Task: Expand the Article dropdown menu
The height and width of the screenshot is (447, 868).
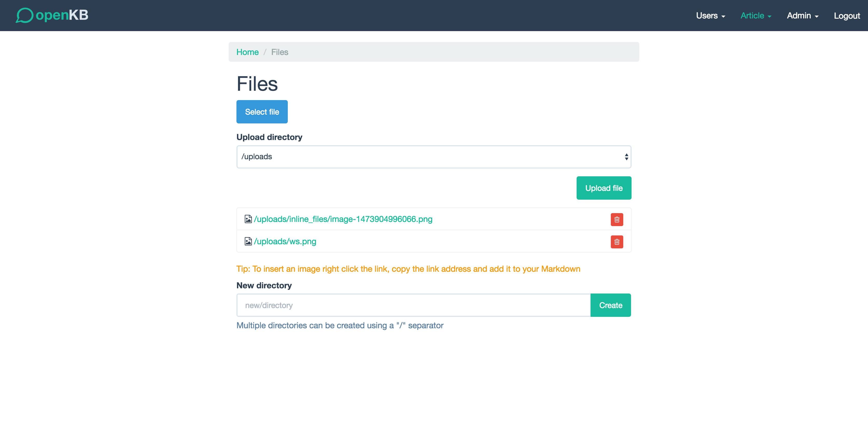Action: click(x=755, y=16)
